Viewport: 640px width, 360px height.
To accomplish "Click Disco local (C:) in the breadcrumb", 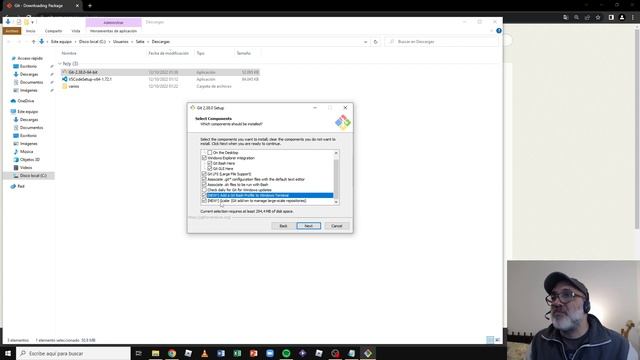I will click(x=92, y=42).
